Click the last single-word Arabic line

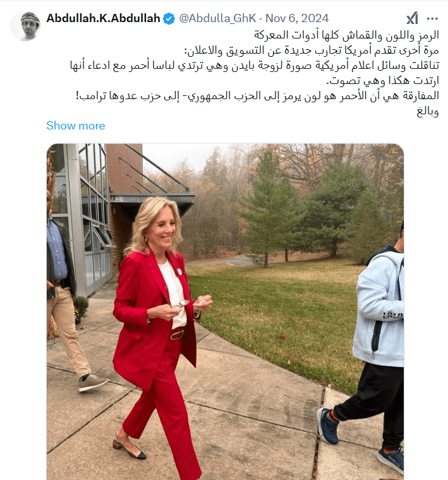[x=428, y=111]
